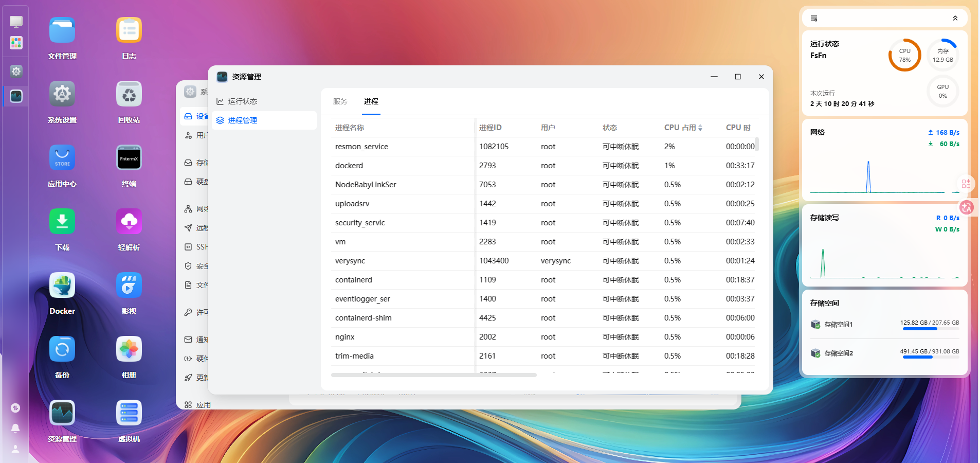The width and height of the screenshot is (980, 463).
Task: Click the 进程ID column header
Action: point(490,128)
